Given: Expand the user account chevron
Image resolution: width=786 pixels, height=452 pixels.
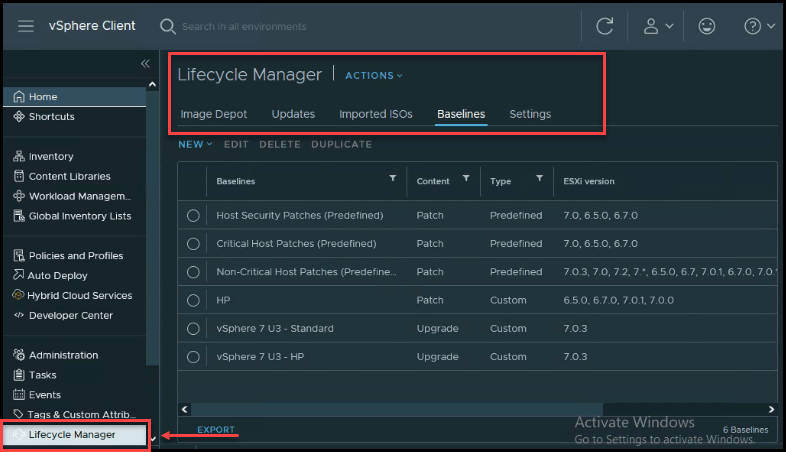Looking at the screenshot, I should tap(669, 26).
